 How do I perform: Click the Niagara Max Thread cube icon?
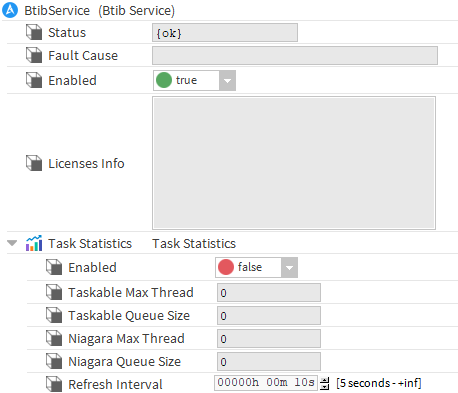pos(54,338)
